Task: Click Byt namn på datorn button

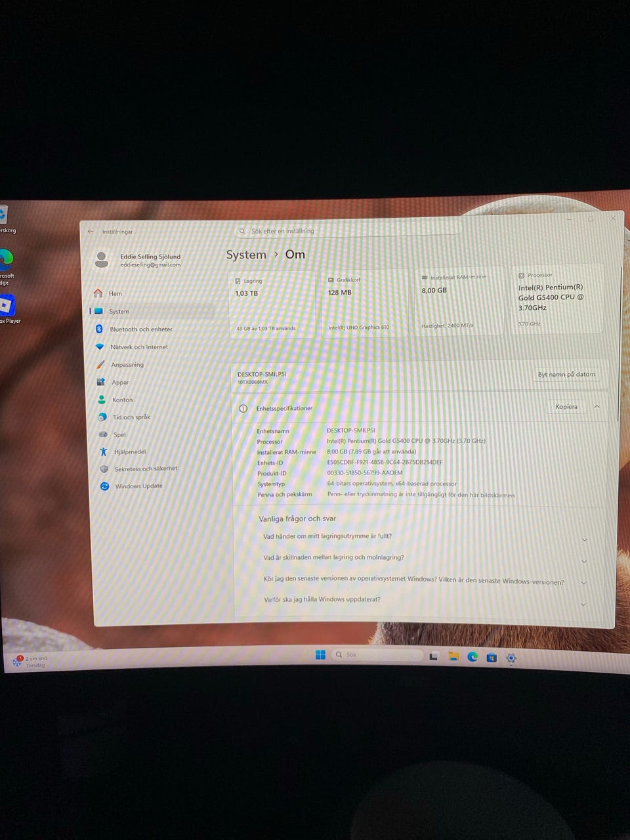Action: point(566,375)
